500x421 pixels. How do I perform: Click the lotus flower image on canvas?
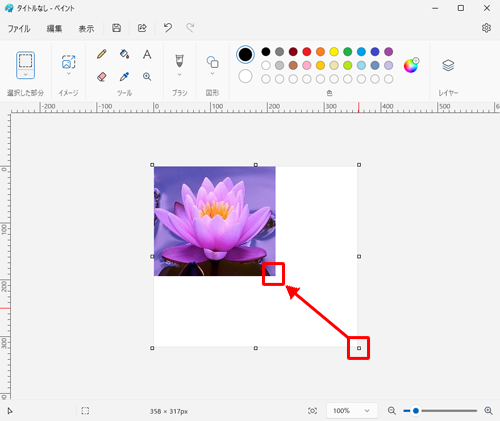point(215,221)
